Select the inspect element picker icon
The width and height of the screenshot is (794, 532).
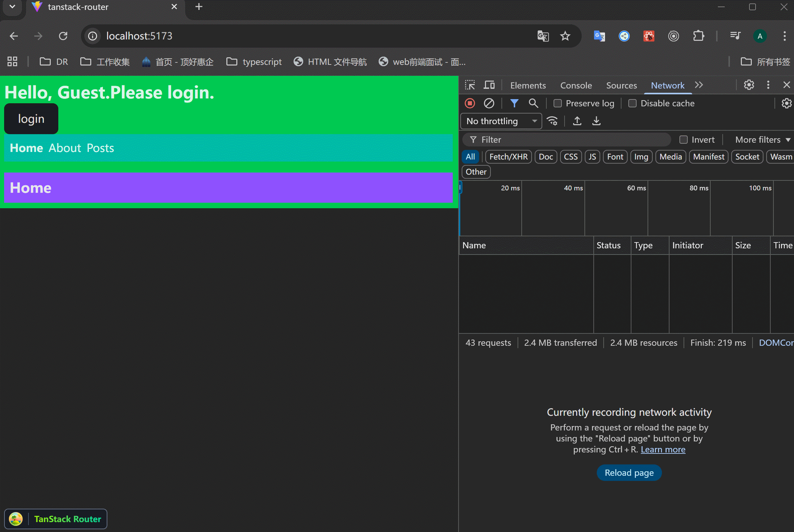[x=470, y=85]
